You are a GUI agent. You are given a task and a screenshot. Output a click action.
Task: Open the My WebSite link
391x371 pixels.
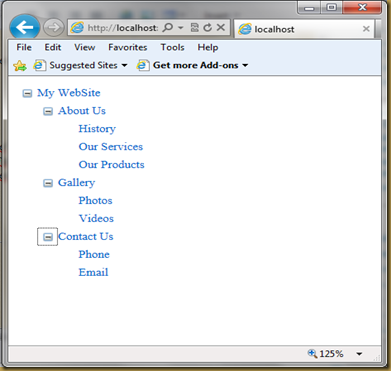tap(69, 93)
